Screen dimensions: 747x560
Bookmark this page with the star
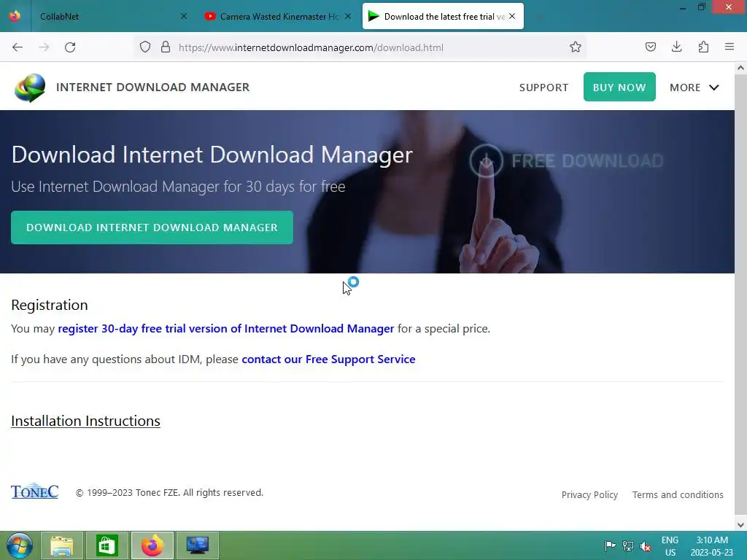[x=576, y=47]
